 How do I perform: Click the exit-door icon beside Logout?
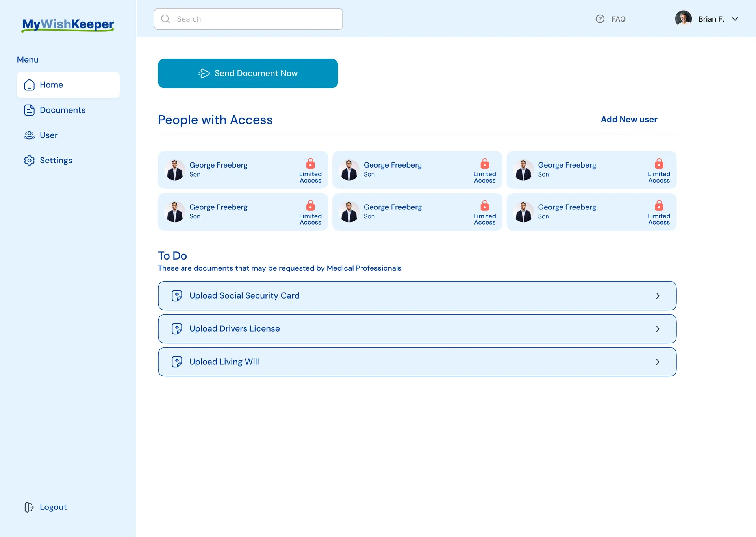[x=30, y=507]
